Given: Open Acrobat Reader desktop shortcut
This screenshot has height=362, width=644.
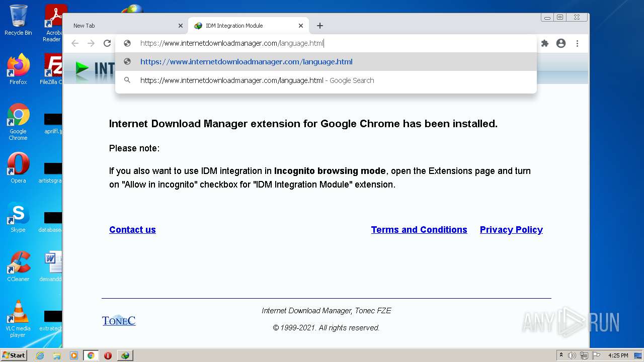Looking at the screenshot, I should 53,23.
